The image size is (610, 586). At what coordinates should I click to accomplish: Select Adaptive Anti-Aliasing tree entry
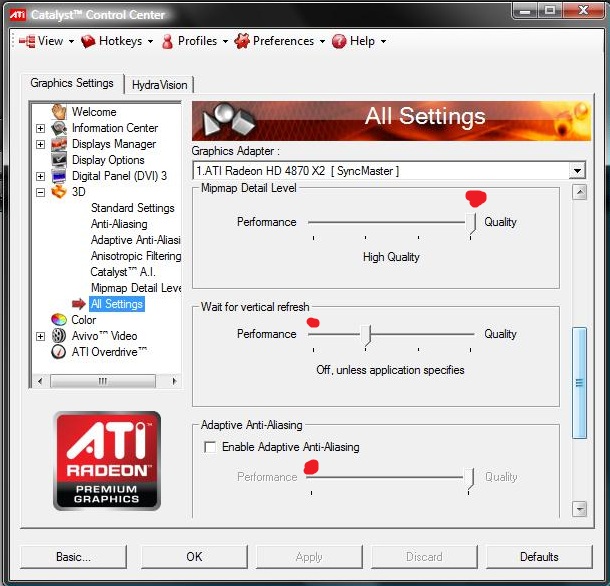(135, 240)
